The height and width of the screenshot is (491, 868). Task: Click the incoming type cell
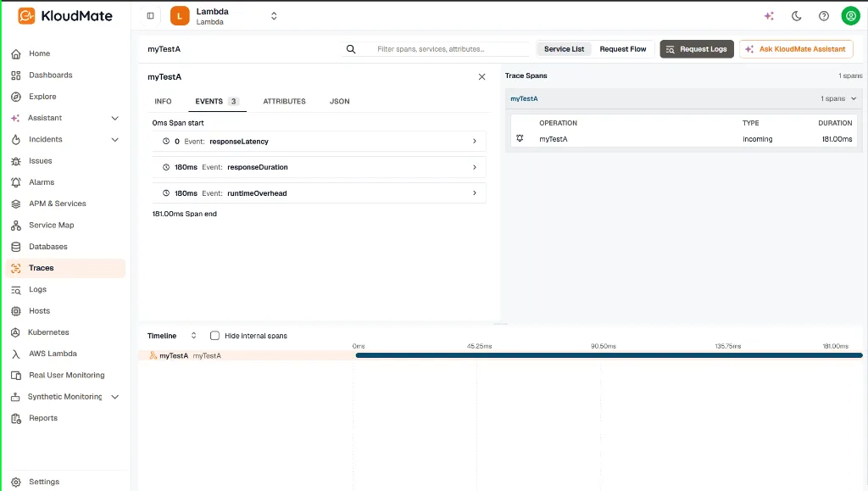click(x=757, y=139)
